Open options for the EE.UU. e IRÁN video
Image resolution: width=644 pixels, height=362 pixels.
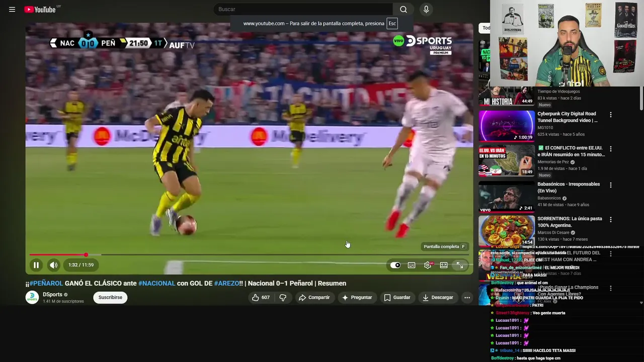(611, 149)
